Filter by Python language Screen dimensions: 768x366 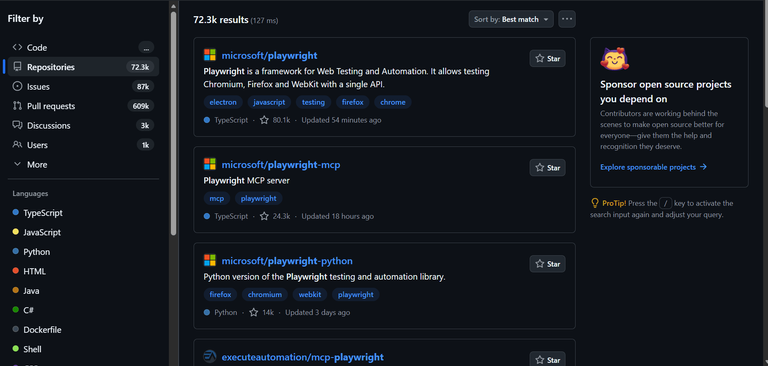(31, 252)
